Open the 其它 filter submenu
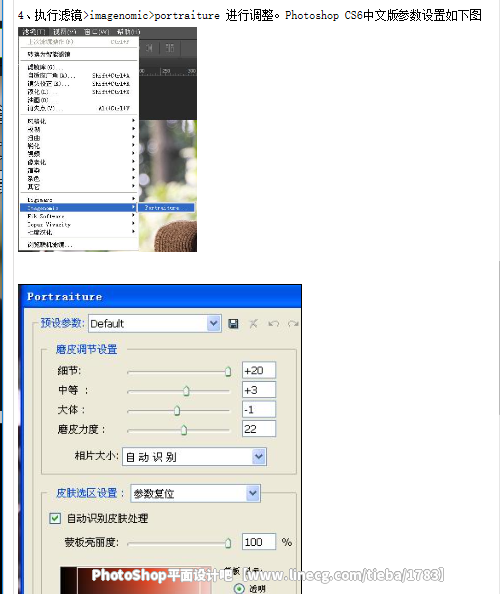The image size is (500, 594). [x=79, y=187]
